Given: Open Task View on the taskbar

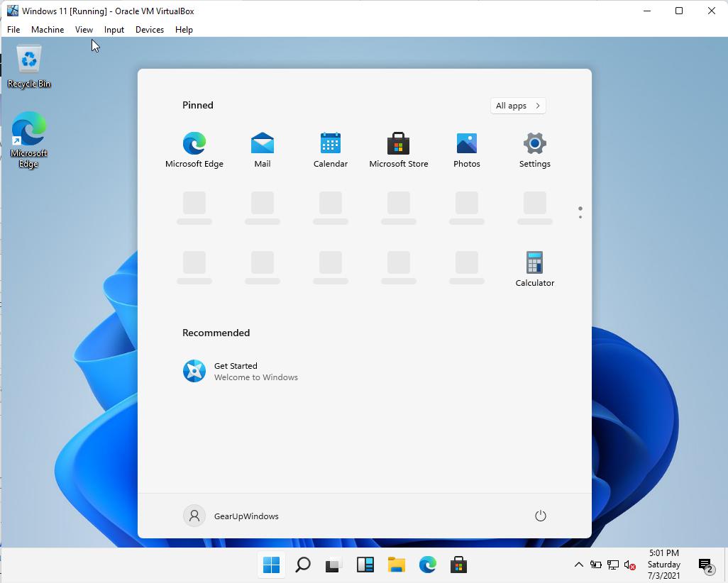Looking at the screenshot, I should tap(333, 565).
